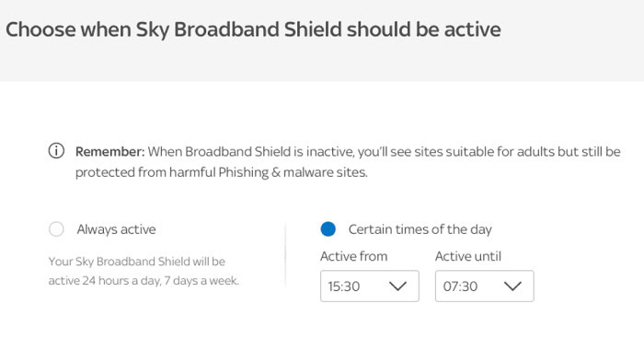Choose the Certain times of the day radio
The image size is (644, 339).
pos(328,229)
